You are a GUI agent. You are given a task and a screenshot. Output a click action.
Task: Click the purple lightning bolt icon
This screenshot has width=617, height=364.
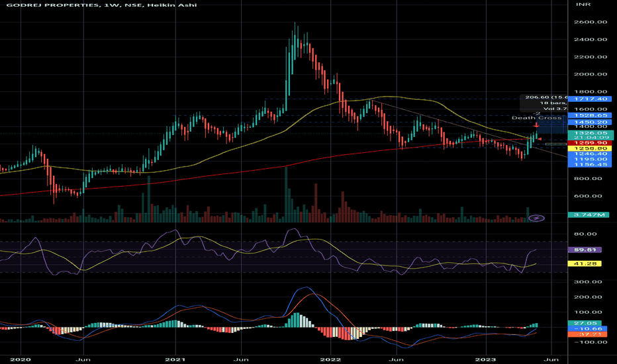point(536,218)
